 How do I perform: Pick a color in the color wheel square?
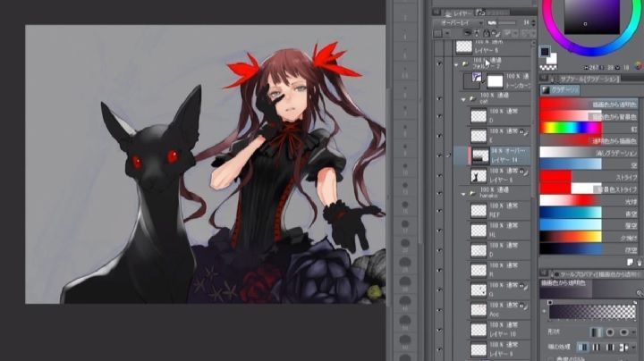(x=591, y=16)
